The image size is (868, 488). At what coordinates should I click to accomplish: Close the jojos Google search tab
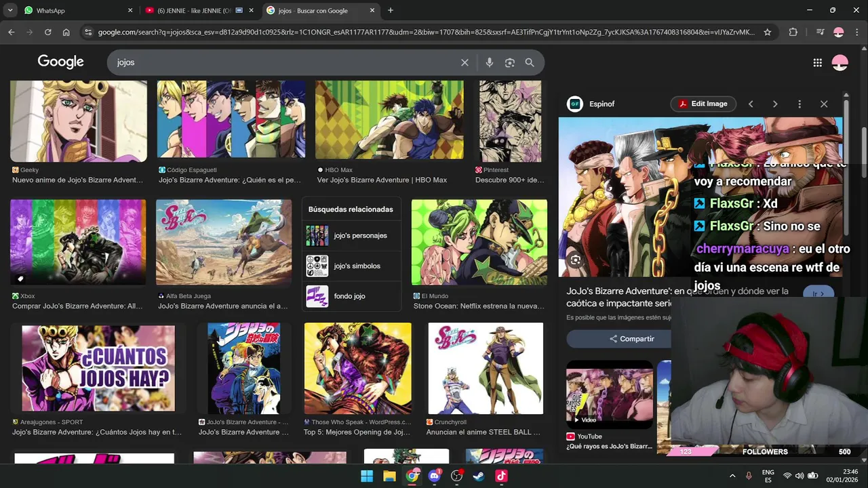pyautogui.click(x=372, y=11)
